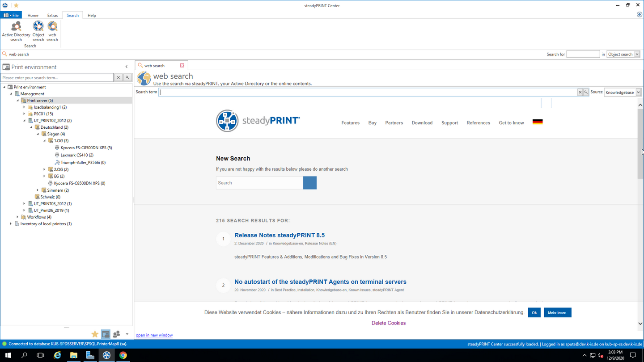
Task: Click web page scrollbar down arrow
Action: coord(640,323)
